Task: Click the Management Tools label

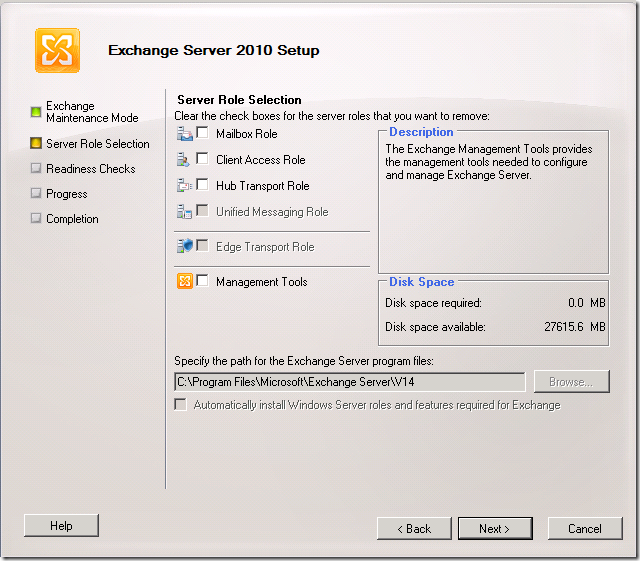Action: coord(262,282)
